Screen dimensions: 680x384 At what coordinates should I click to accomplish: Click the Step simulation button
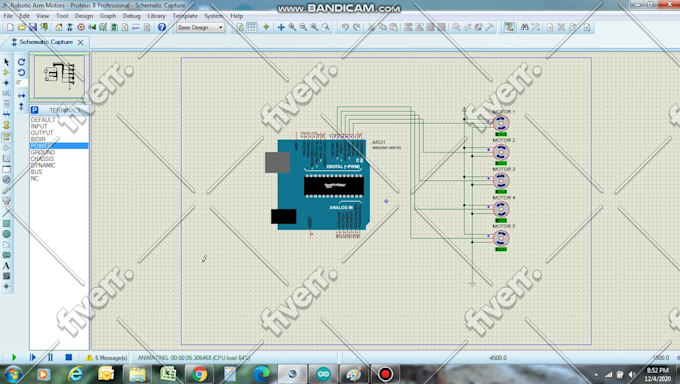(x=33, y=357)
